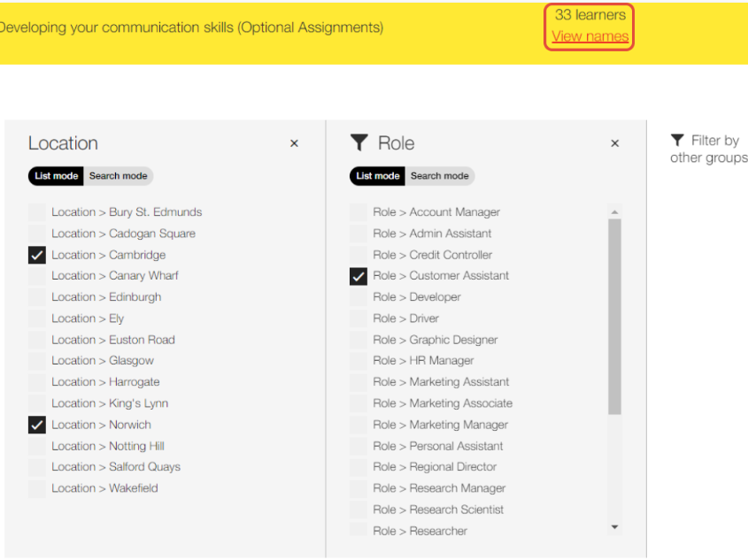Close the Role panel with X
748x560 pixels.
pos(615,143)
